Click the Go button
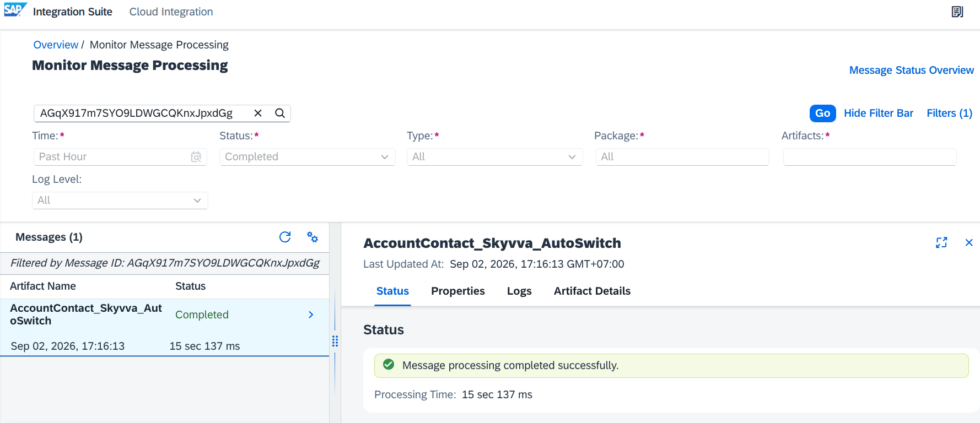980x423 pixels. click(822, 113)
